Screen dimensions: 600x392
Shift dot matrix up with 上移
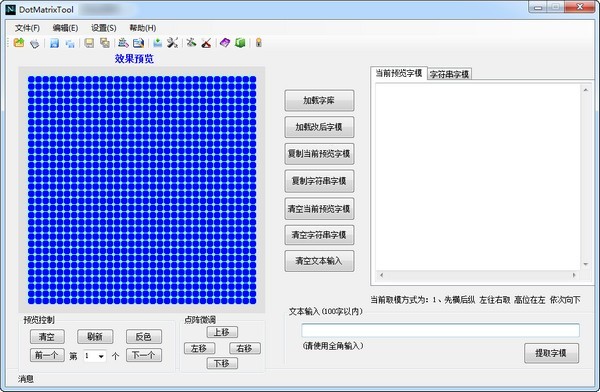pyautogui.click(x=222, y=332)
